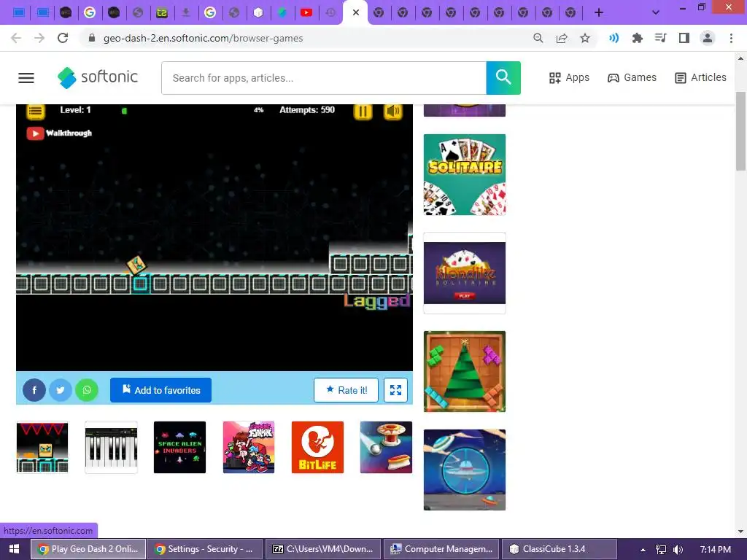
Task: Click the Rate it! button
Action: (x=346, y=390)
